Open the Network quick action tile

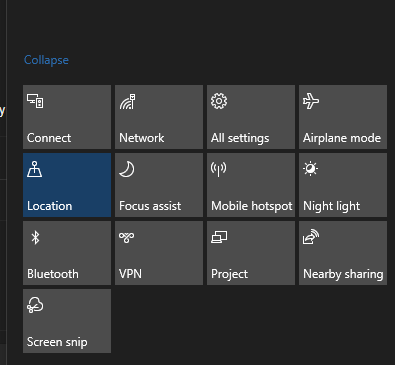pyautogui.click(x=159, y=117)
